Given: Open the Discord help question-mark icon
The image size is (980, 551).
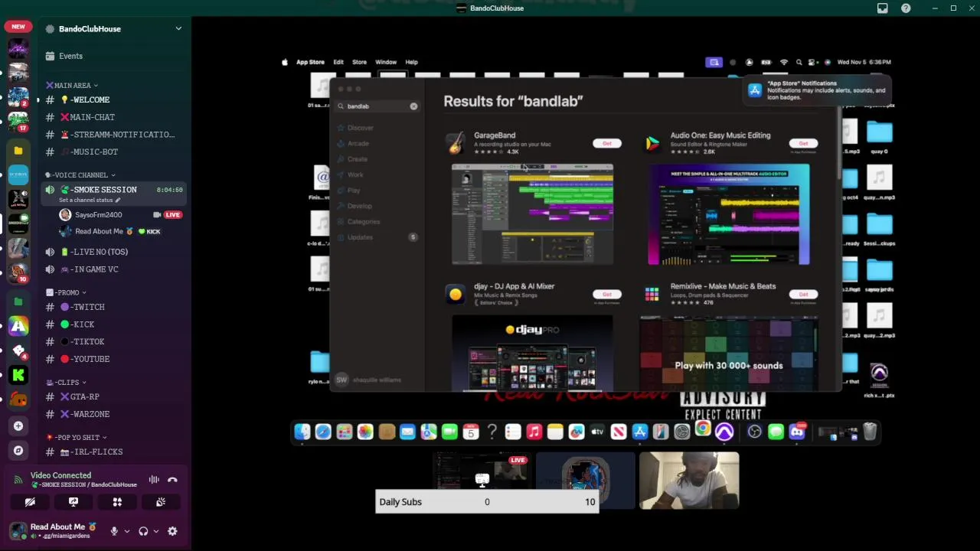Looking at the screenshot, I should tap(906, 8).
